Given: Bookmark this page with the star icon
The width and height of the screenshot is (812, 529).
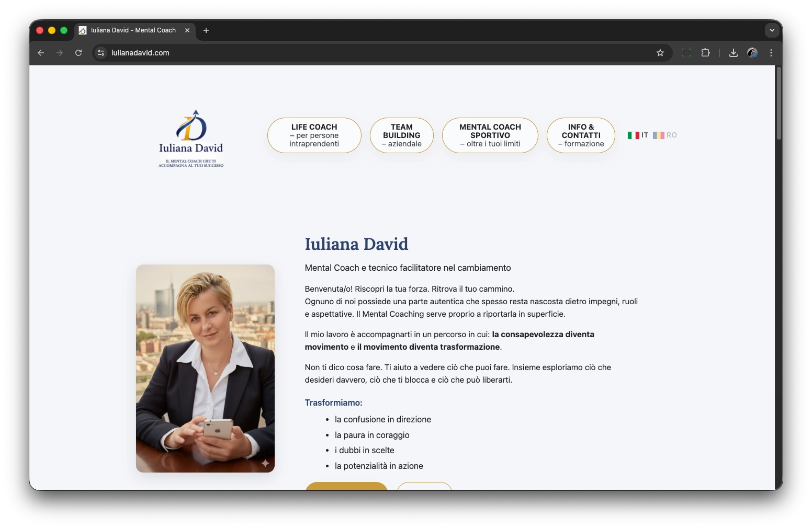Looking at the screenshot, I should 660,53.
